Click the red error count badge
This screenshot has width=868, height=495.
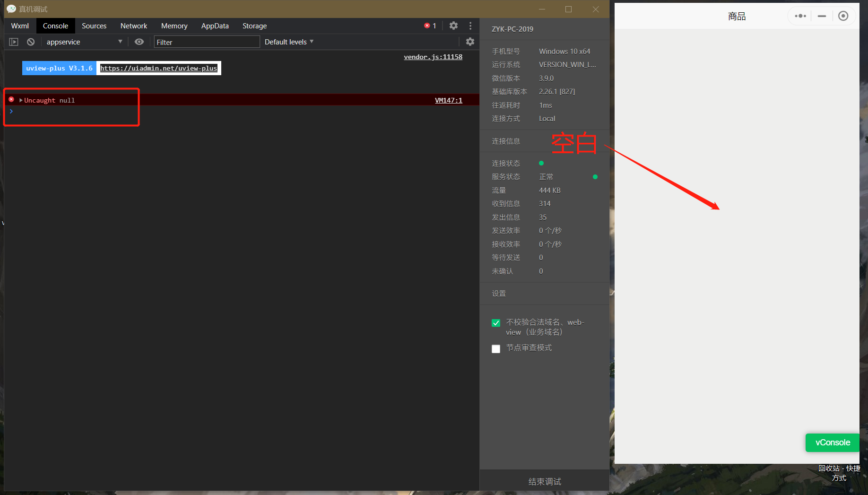click(x=430, y=26)
